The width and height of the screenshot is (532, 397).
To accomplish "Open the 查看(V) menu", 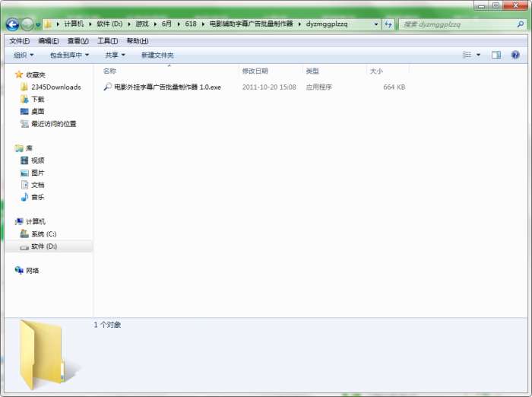I will coord(78,41).
